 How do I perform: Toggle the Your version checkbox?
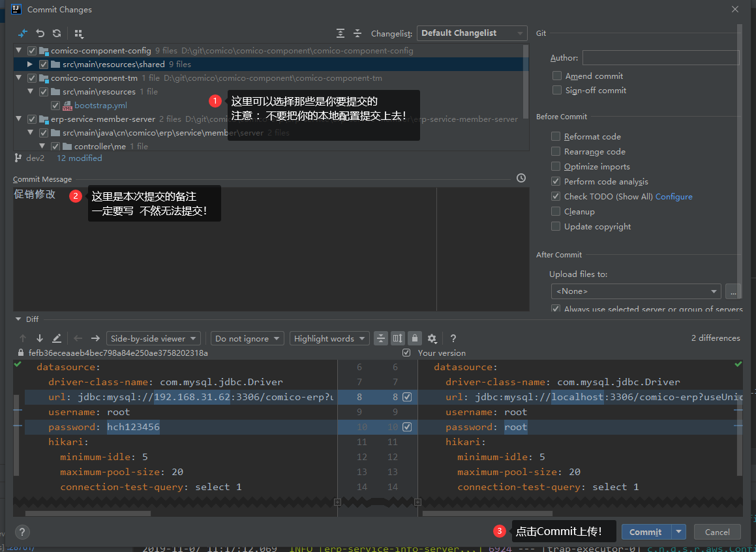coord(406,353)
